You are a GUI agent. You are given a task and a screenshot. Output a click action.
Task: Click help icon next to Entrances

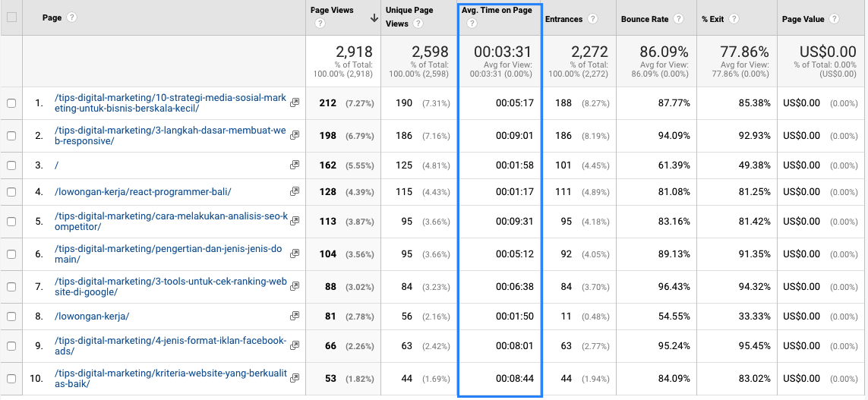pos(592,19)
